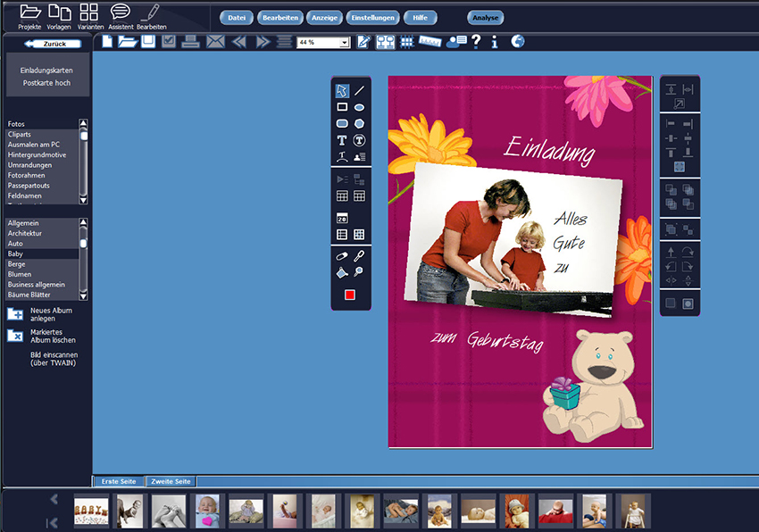Open the Projekte folder icon

[29, 12]
